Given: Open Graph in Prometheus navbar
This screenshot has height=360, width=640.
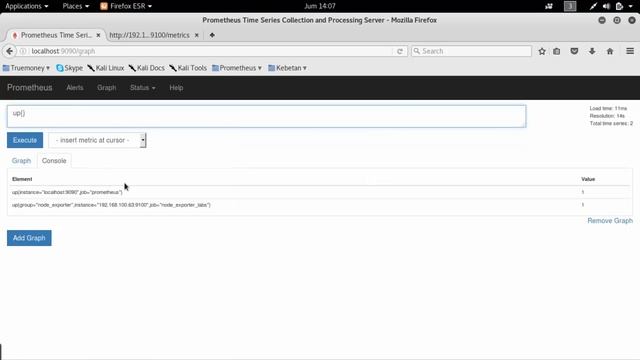Looking at the screenshot, I should (107, 88).
